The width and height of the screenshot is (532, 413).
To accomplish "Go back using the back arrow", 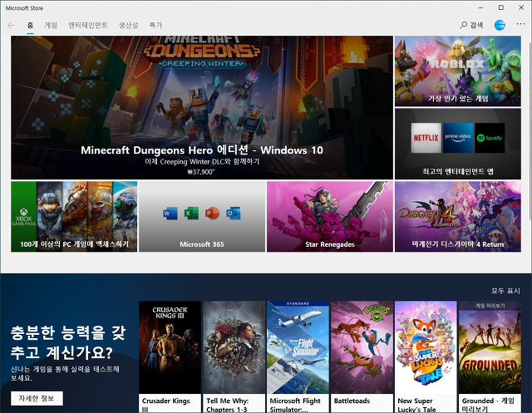I will click(x=11, y=25).
